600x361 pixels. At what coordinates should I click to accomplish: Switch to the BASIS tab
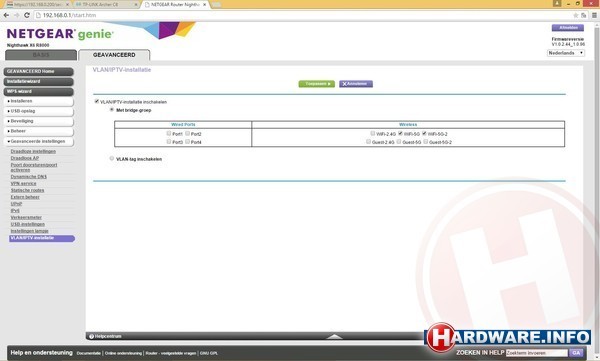click(x=41, y=55)
